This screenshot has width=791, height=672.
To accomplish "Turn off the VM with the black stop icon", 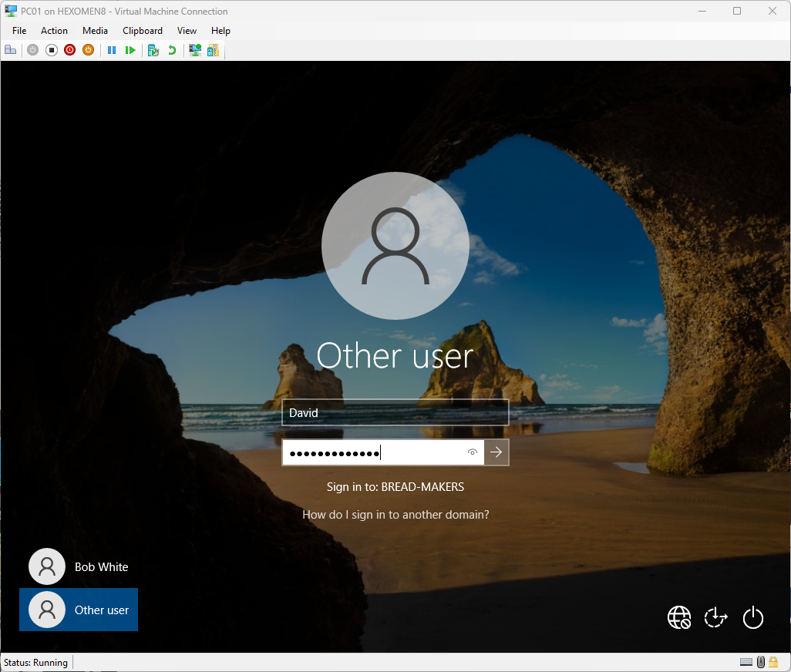I will tap(52, 50).
